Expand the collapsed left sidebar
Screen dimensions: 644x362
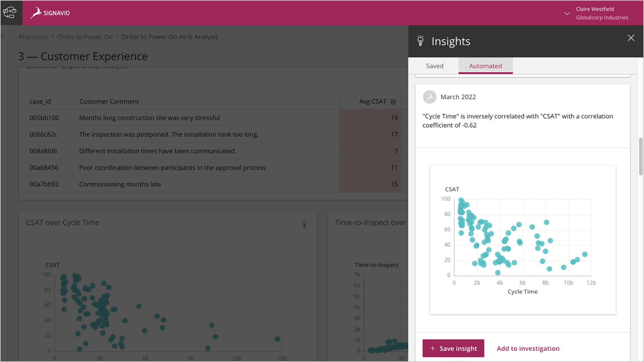tap(3, 36)
